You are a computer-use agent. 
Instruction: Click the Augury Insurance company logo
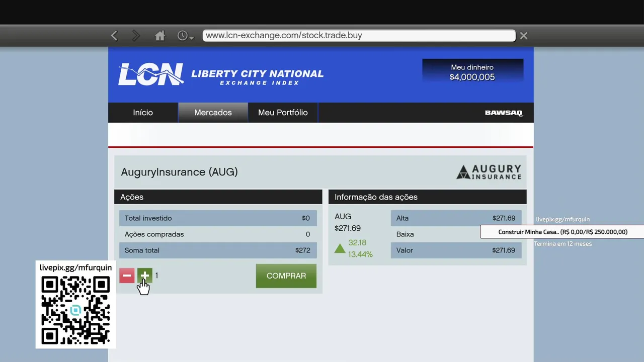tap(489, 172)
